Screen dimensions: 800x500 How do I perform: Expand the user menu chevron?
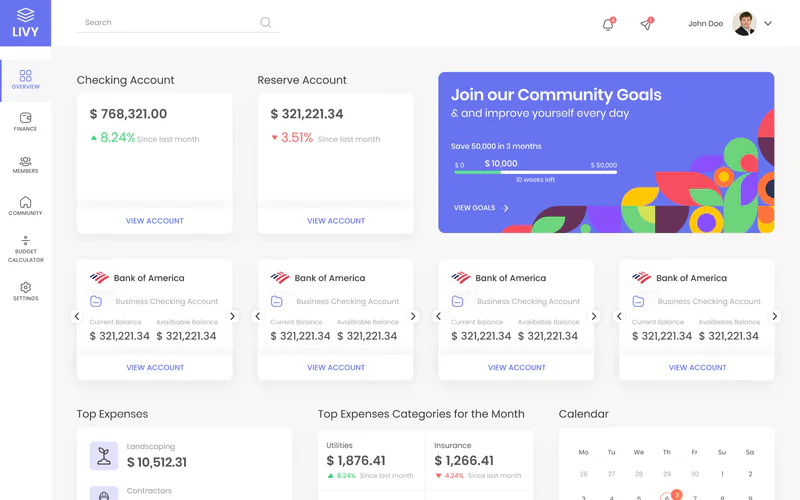768,23
